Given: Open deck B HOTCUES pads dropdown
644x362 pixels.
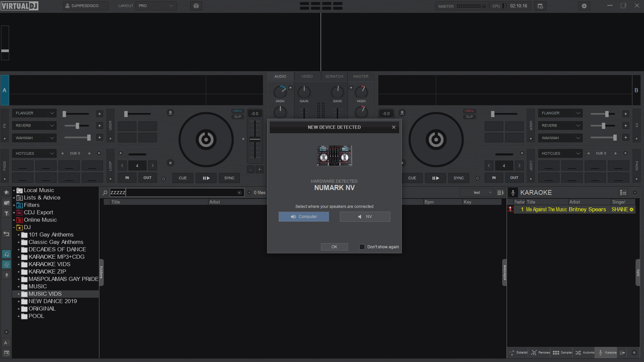Looking at the screenshot, I should pos(560,153).
